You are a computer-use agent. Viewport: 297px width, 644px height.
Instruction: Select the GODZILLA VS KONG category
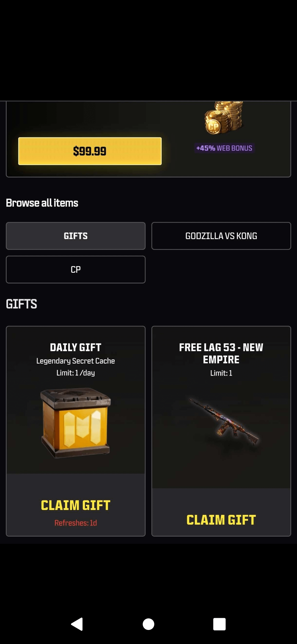[x=221, y=236]
